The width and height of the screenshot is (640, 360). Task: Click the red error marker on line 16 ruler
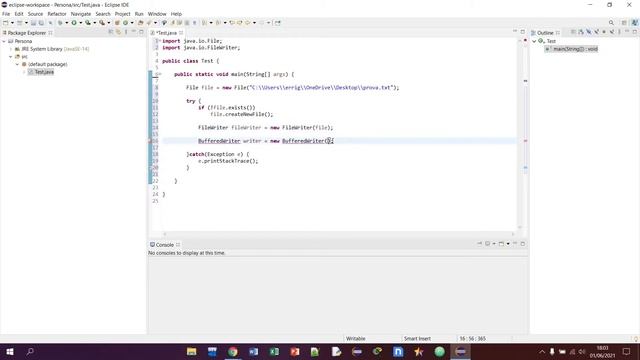(150, 141)
